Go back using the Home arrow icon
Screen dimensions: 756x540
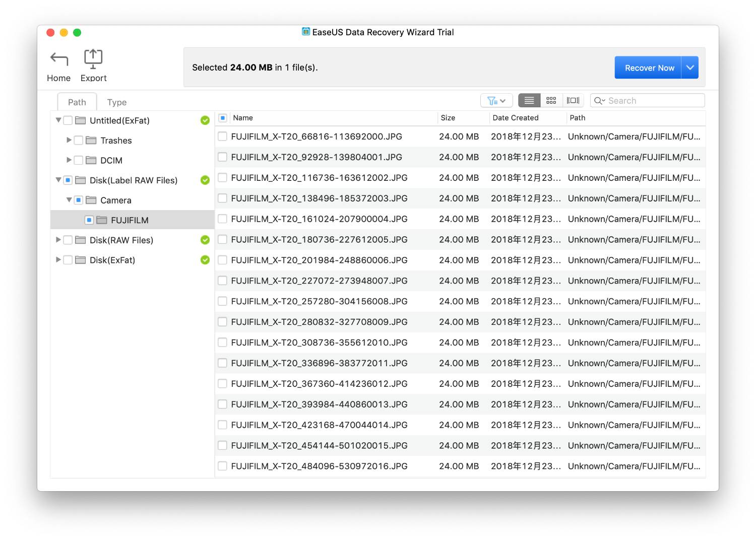pos(59,59)
